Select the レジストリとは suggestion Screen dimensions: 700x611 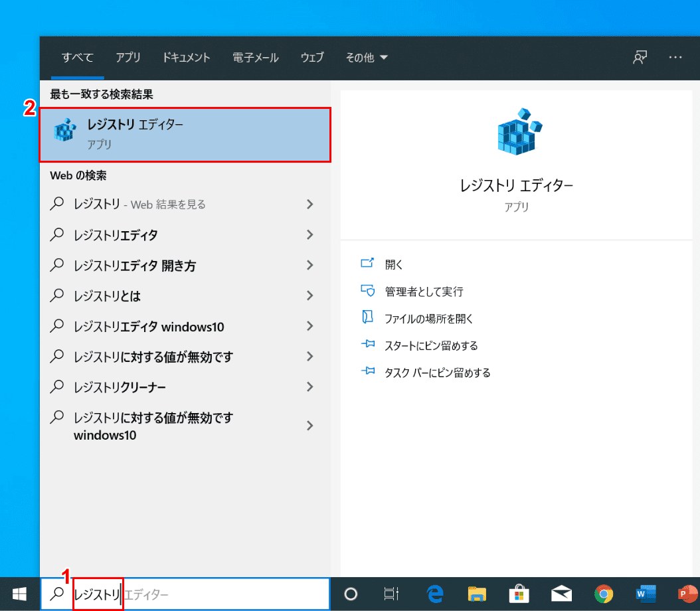[185, 296]
